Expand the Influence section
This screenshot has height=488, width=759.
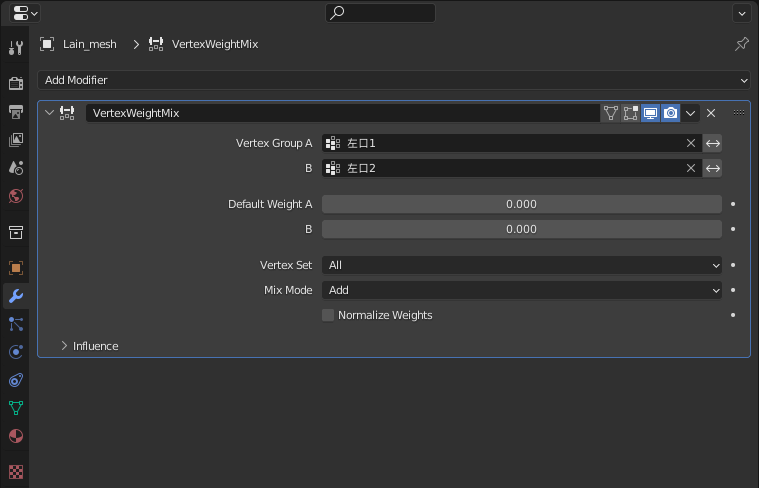(x=90, y=346)
